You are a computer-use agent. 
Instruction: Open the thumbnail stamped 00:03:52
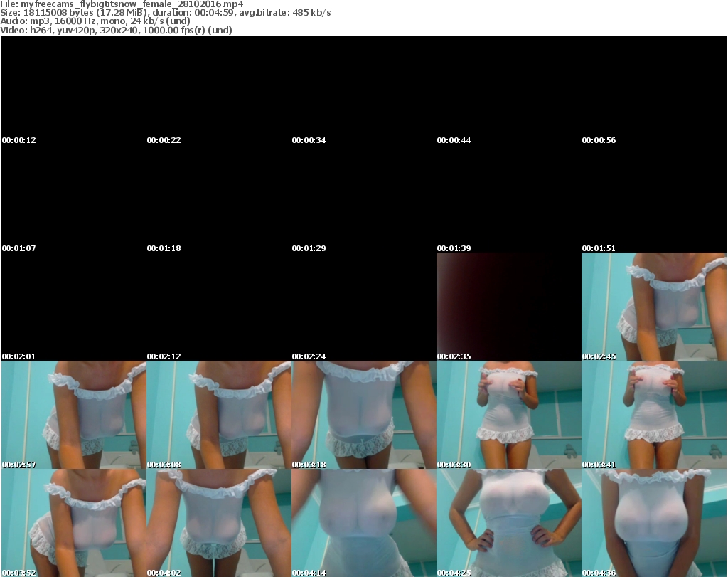coord(74,523)
